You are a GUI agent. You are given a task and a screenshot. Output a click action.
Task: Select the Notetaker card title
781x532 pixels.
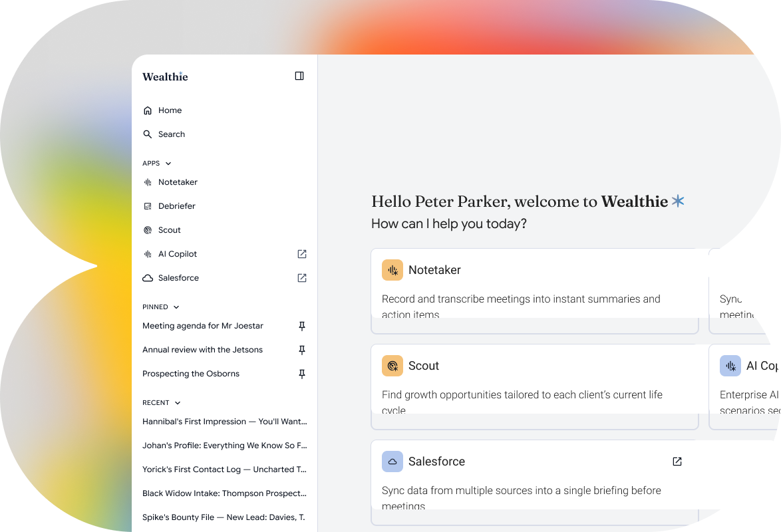coord(434,270)
